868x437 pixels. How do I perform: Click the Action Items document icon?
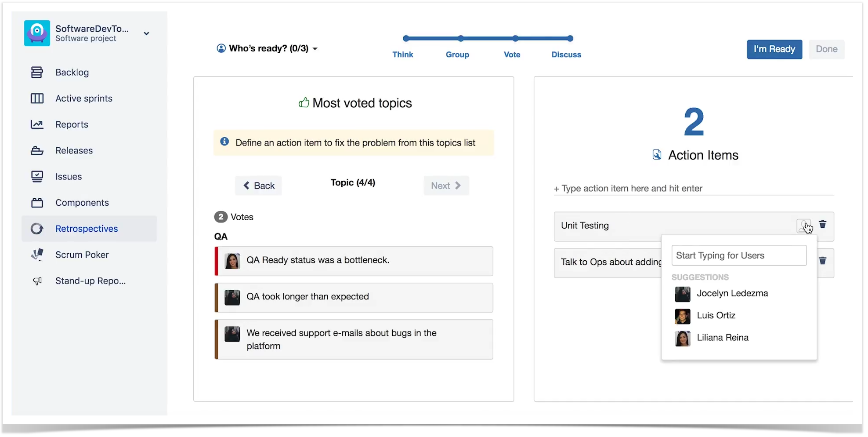[x=657, y=155]
